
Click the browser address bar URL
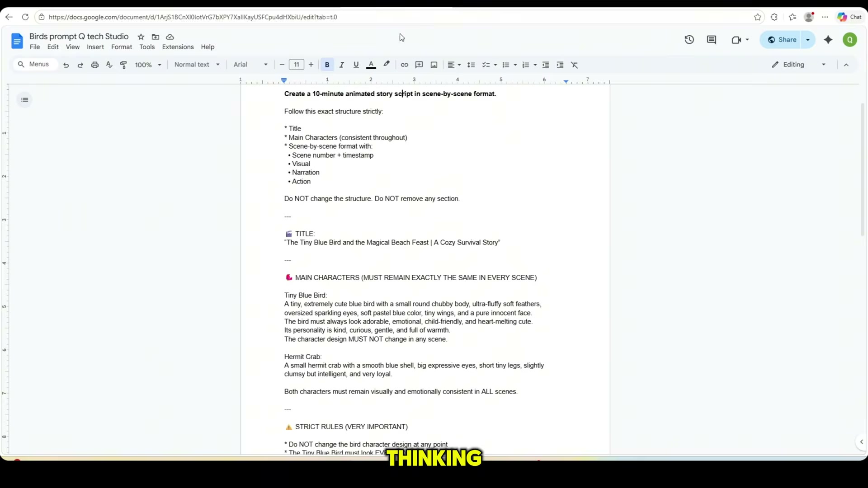pyautogui.click(x=193, y=17)
